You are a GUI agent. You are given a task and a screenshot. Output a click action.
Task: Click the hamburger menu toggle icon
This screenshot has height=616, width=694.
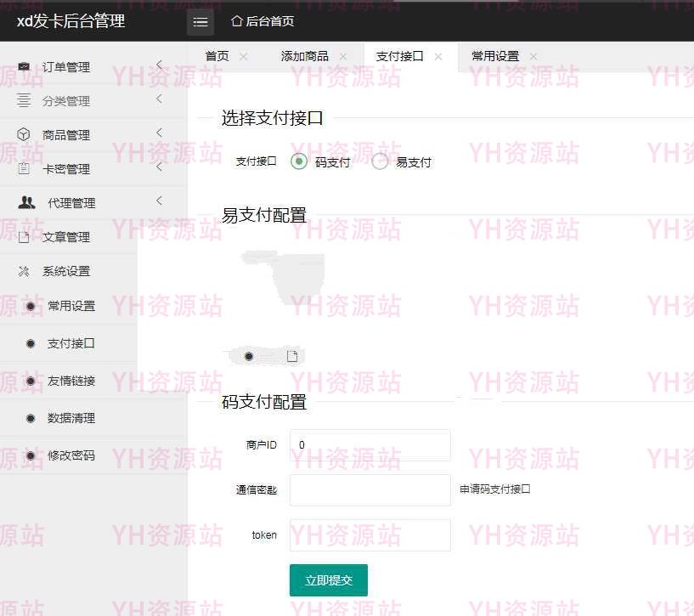(200, 22)
